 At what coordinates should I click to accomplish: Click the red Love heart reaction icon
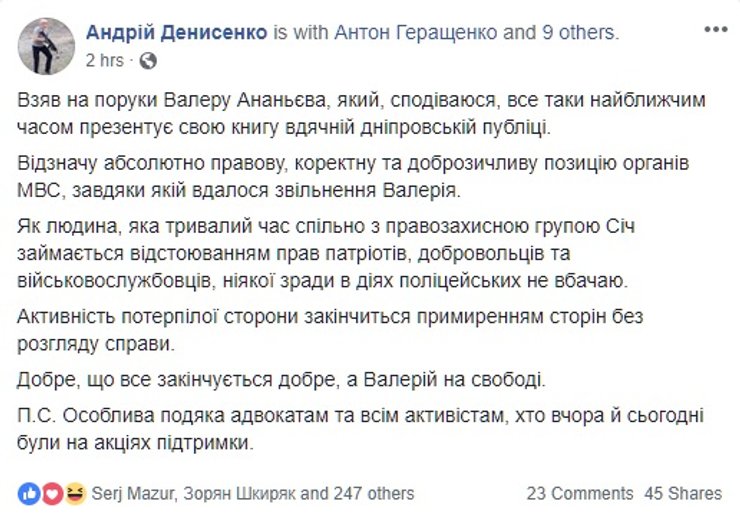[x=52, y=493]
